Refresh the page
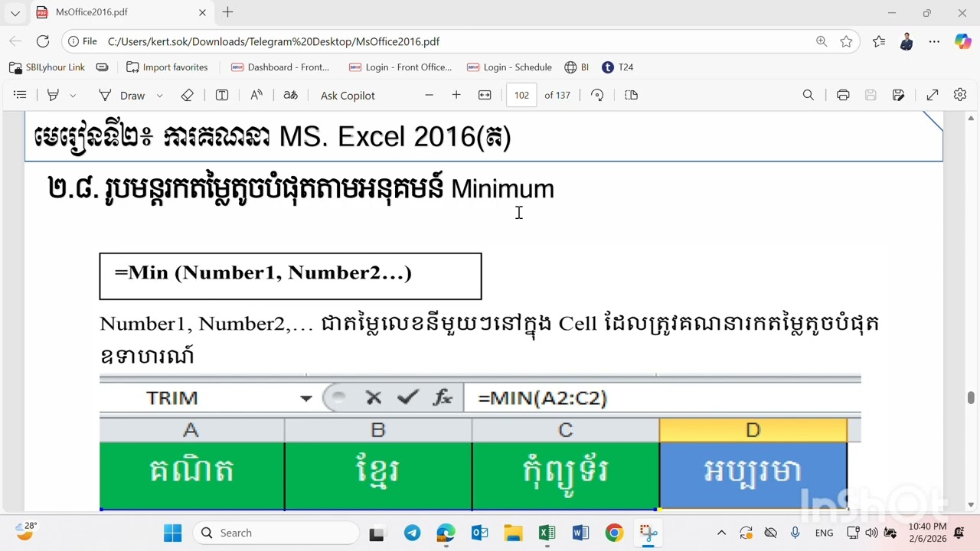This screenshot has height=551, width=980. [x=43, y=41]
